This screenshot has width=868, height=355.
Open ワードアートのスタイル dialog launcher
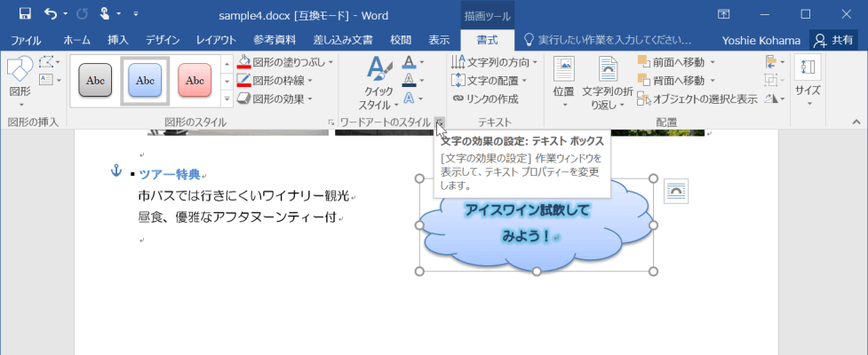pos(438,122)
